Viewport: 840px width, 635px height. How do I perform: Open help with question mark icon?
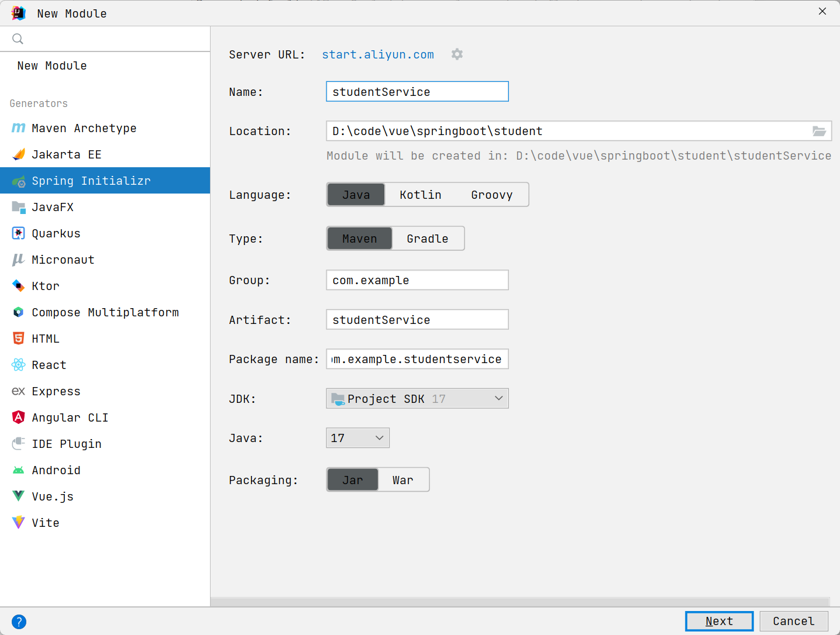pyautogui.click(x=19, y=622)
